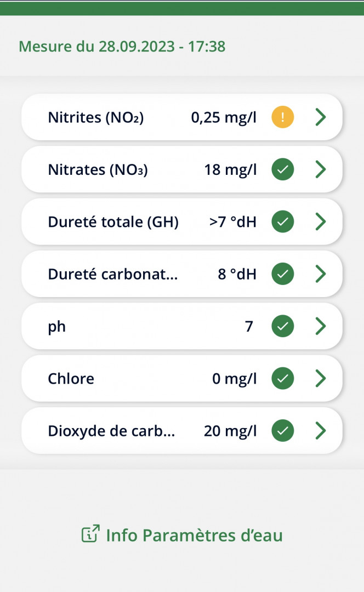The image size is (364, 592).
Task: Open Dureté totale details via chevron arrow
Action: tap(321, 221)
